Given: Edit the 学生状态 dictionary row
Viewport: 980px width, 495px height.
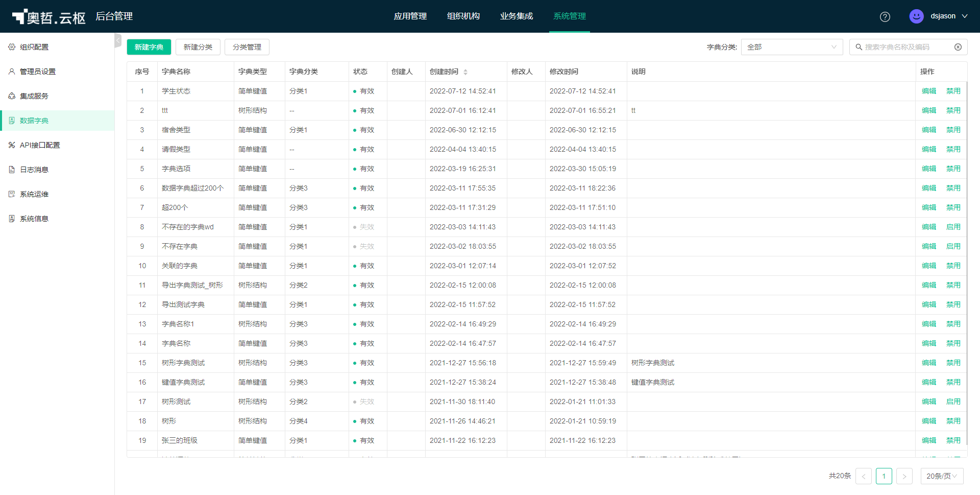Looking at the screenshot, I should (929, 91).
